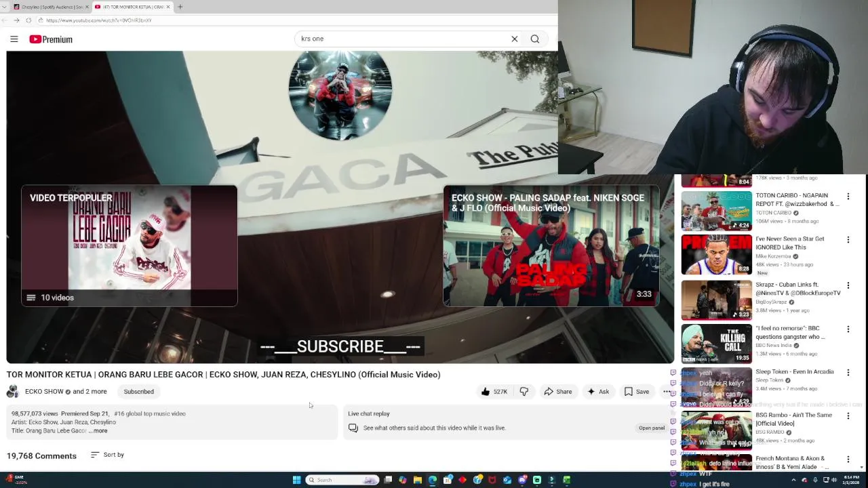
Task: Open options for BSG Rambo video
Action: (x=848, y=416)
